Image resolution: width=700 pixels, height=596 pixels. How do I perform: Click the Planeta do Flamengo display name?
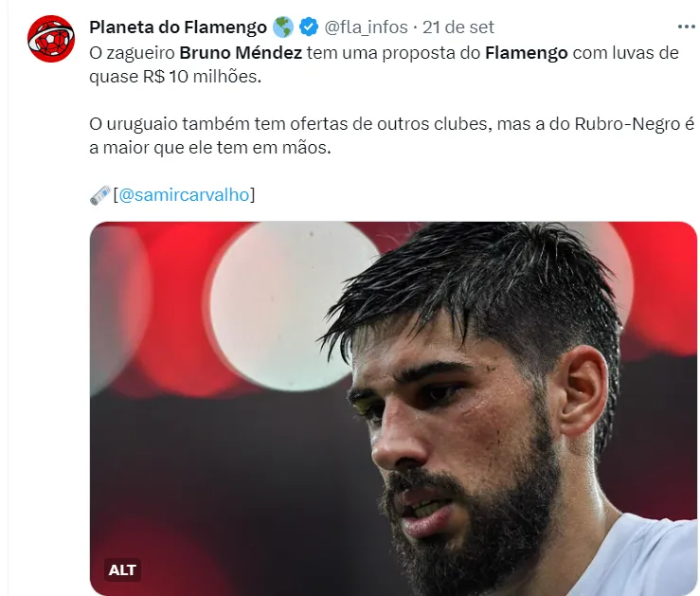point(178,27)
